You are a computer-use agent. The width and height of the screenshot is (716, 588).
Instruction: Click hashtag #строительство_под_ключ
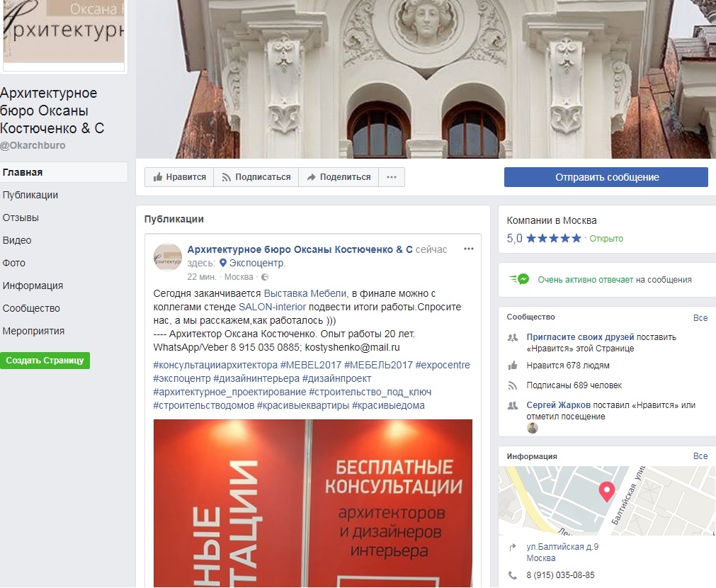coord(370,392)
